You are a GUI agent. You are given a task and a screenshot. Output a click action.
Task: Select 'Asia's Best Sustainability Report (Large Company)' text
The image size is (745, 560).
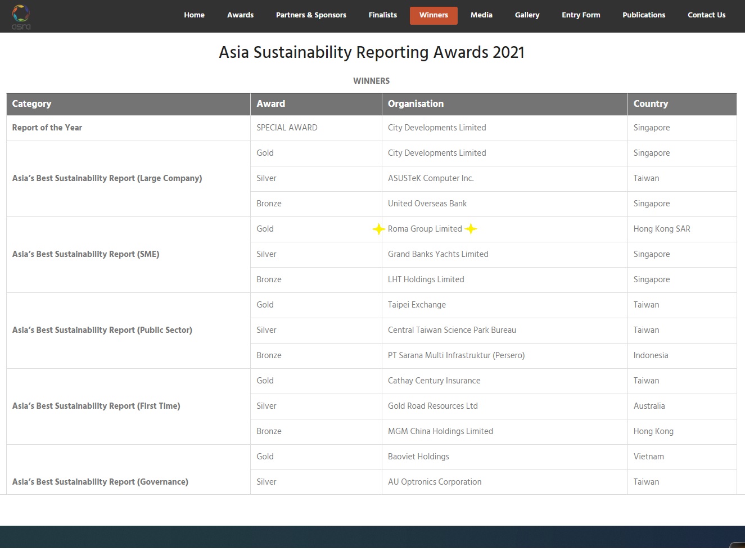tap(107, 178)
